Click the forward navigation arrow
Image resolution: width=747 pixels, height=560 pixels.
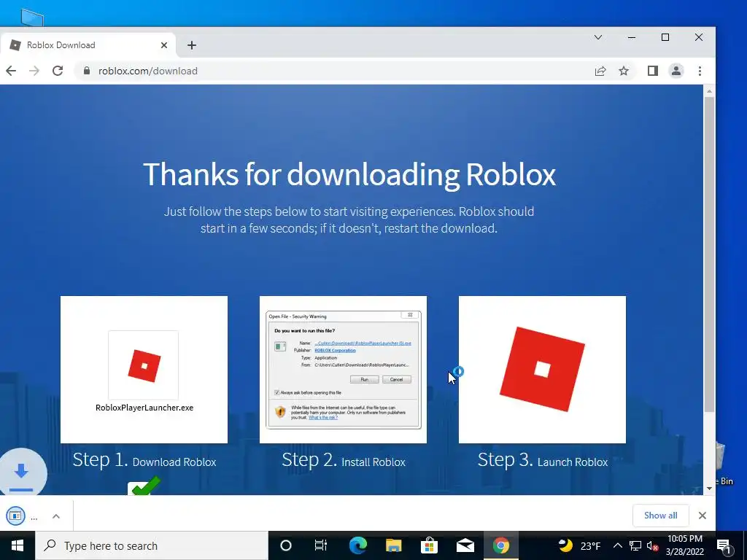pyautogui.click(x=34, y=71)
